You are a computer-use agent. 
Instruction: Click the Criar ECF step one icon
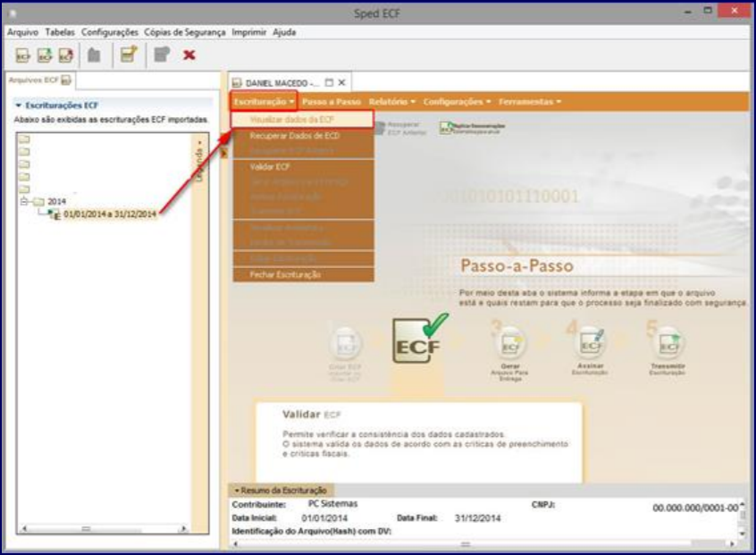[x=345, y=344]
